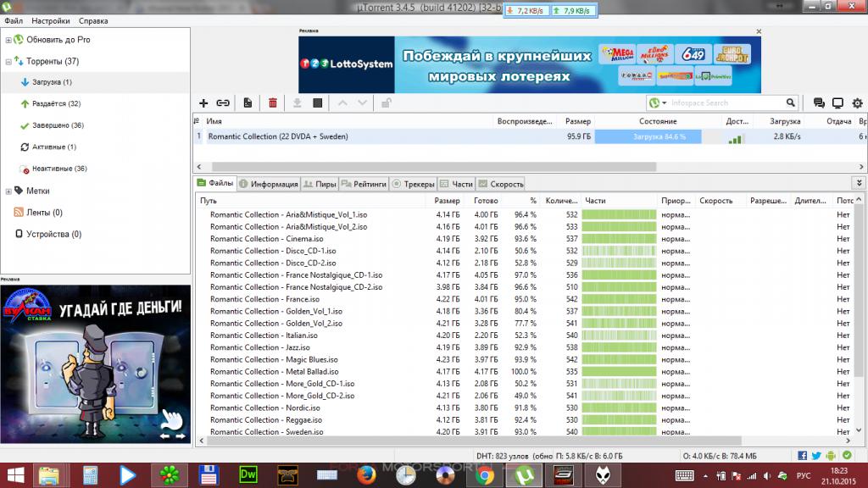Select Раздаётся (32) in the sidebar
868x488 pixels.
tap(56, 103)
